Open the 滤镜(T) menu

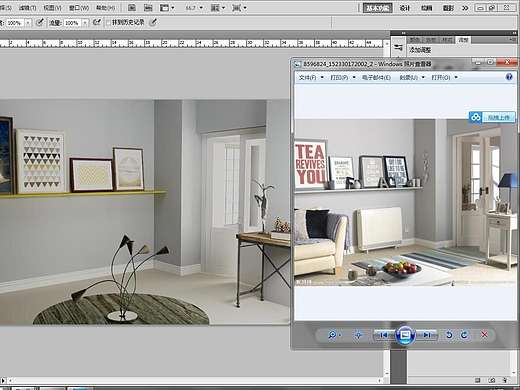coord(27,7)
